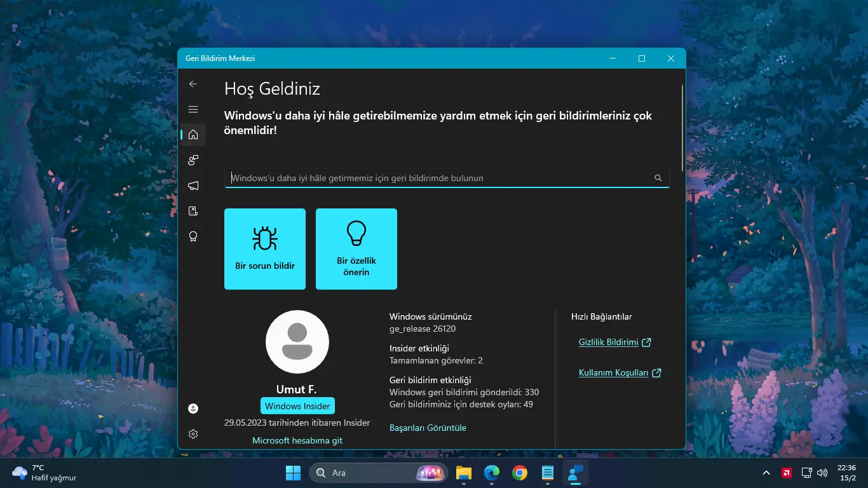Viewport: 868px width, 488px height.
Task: Click the vertical scrollbar in the window
Action: tap(682, 128)
